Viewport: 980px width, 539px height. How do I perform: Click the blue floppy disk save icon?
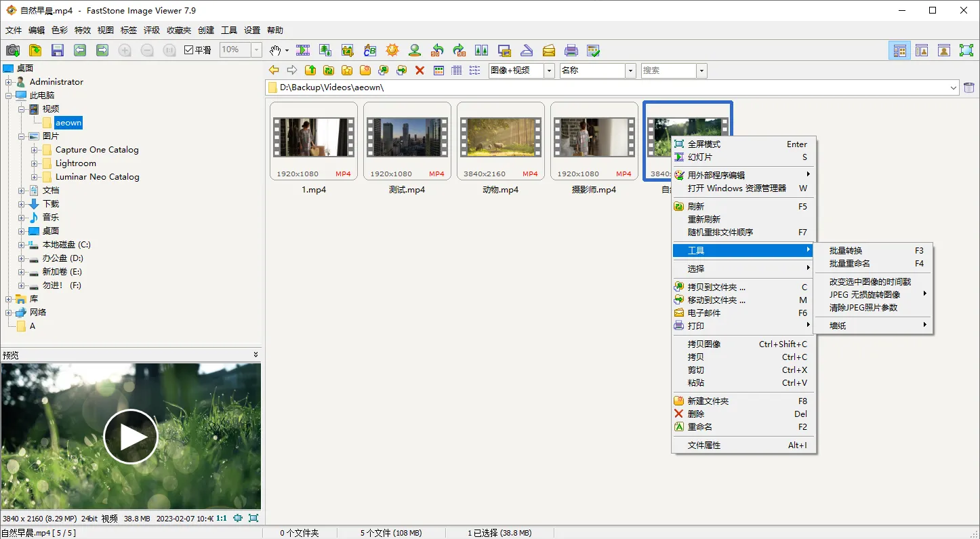tap(58, 50)
